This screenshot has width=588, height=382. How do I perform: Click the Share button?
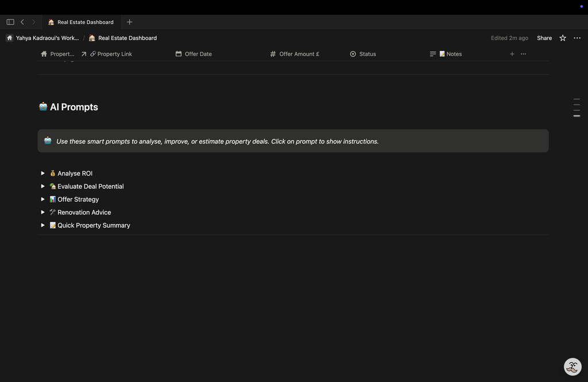[x=544, y=38]
